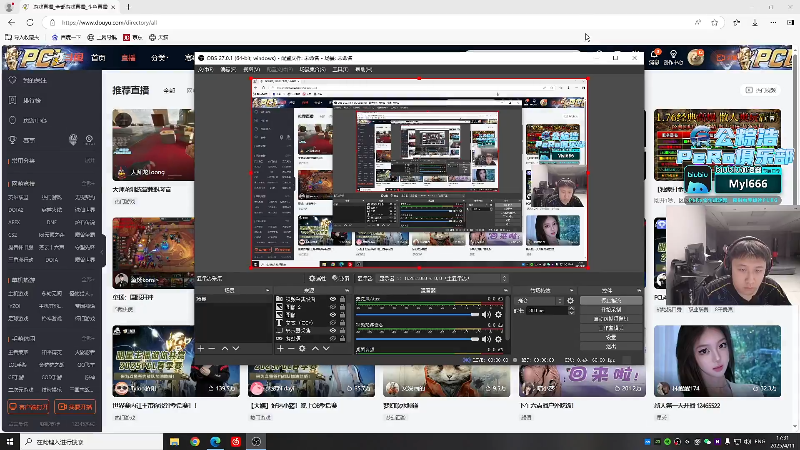
Task: Toggle visibility of the text (T) source
Action: (333, 323)
